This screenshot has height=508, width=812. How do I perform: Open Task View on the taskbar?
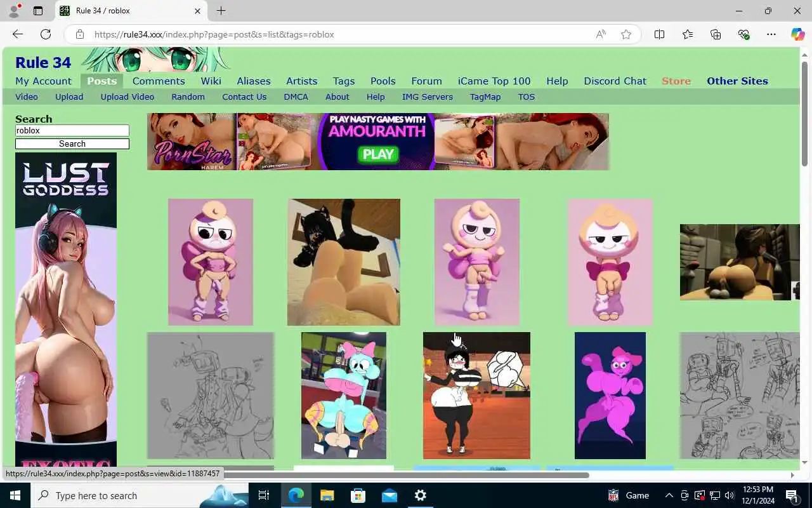point(264,495)
